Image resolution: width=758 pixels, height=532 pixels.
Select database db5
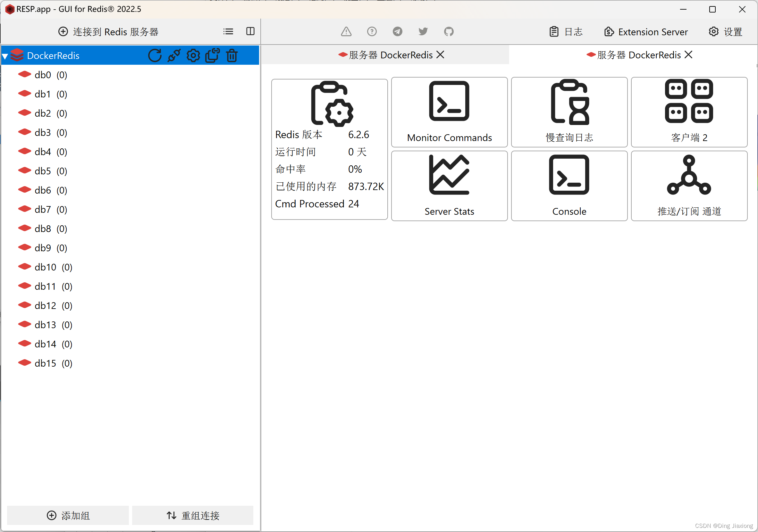(130, 171)
